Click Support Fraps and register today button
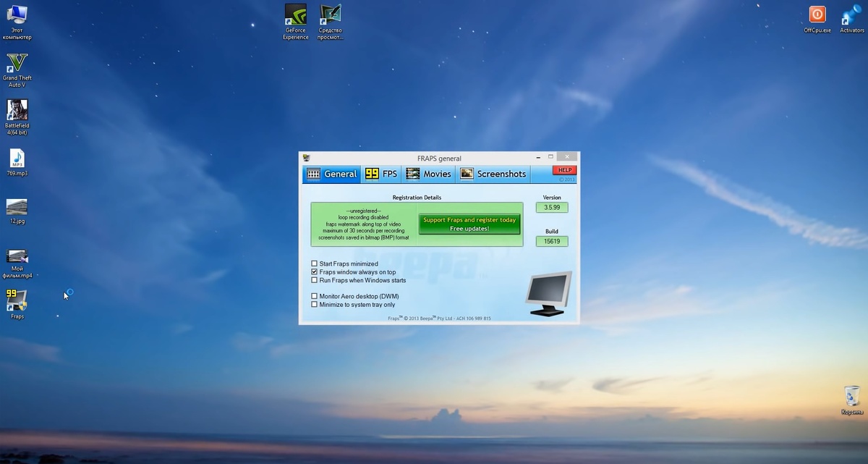The height and width of the screenshot is (464, 868). tap(469, 224)
